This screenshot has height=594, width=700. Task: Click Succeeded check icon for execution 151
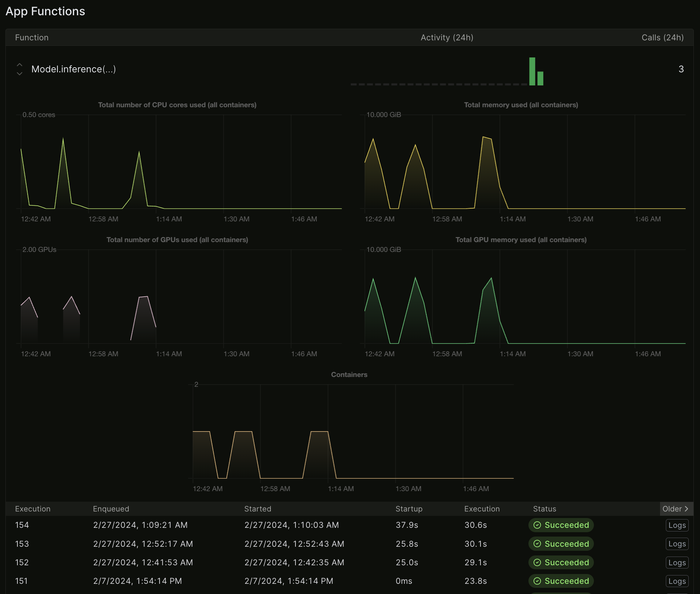537,581
